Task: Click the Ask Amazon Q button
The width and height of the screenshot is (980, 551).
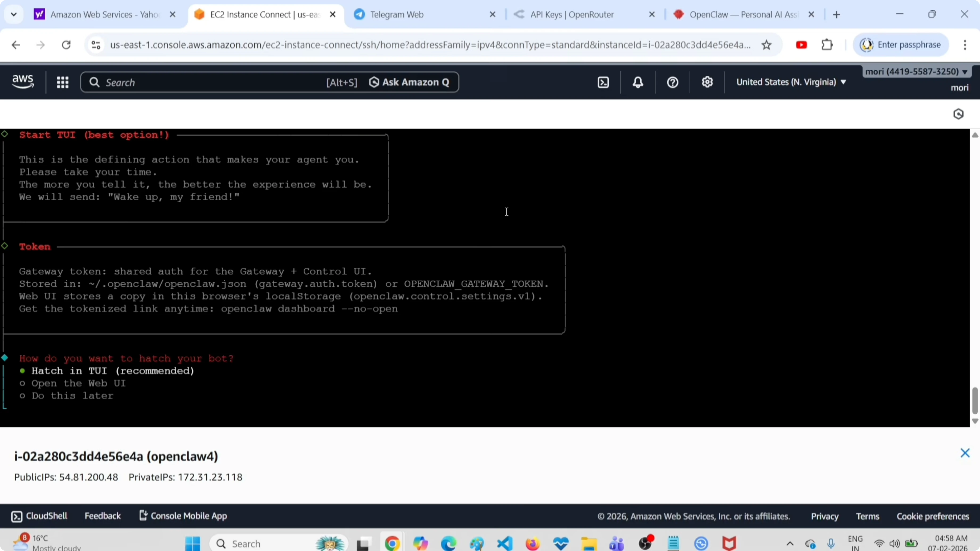Action: coord(409,82)
